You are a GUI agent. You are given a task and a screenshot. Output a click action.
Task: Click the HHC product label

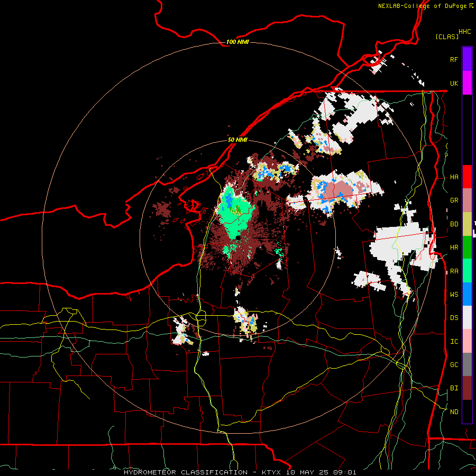(464, 32)
